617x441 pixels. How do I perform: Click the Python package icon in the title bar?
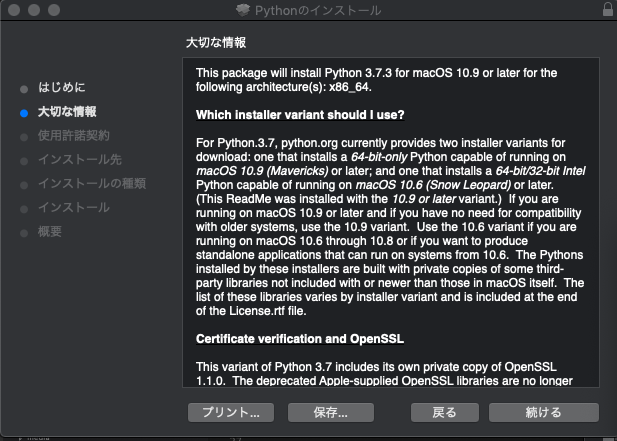244,10
